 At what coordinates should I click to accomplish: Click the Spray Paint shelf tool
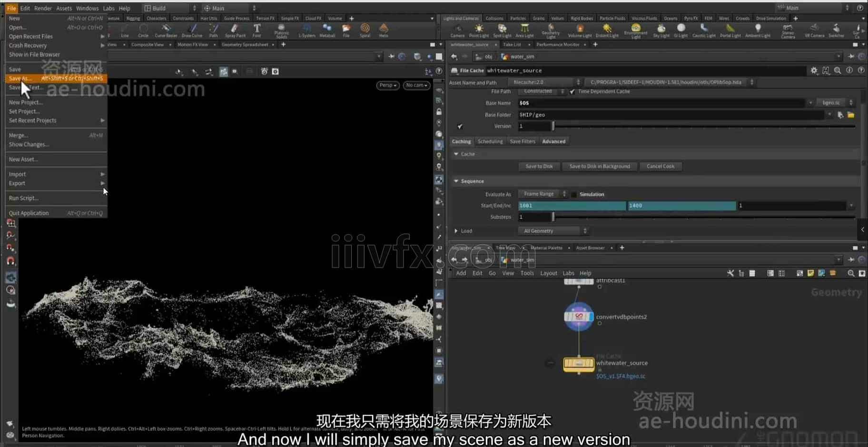235,30
